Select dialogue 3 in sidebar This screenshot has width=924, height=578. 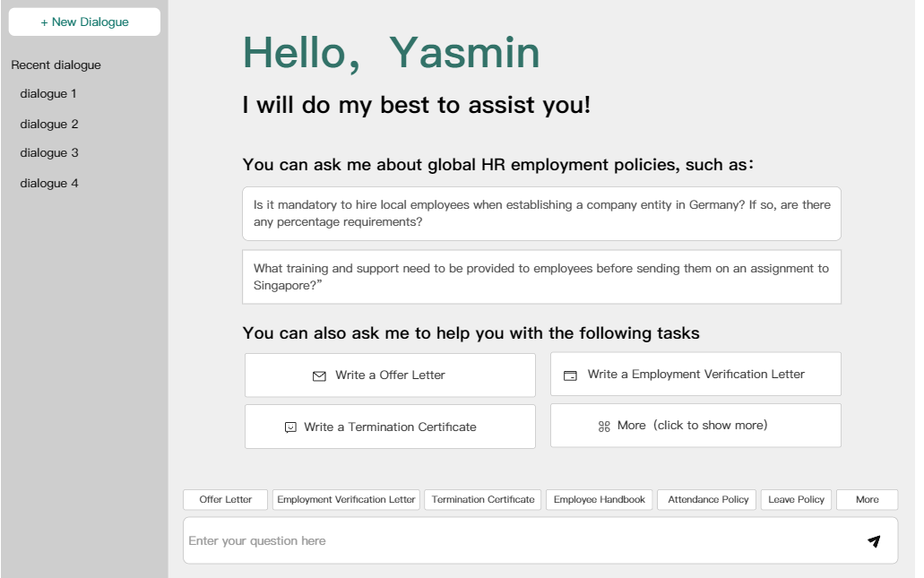click(x=49, y=153)
